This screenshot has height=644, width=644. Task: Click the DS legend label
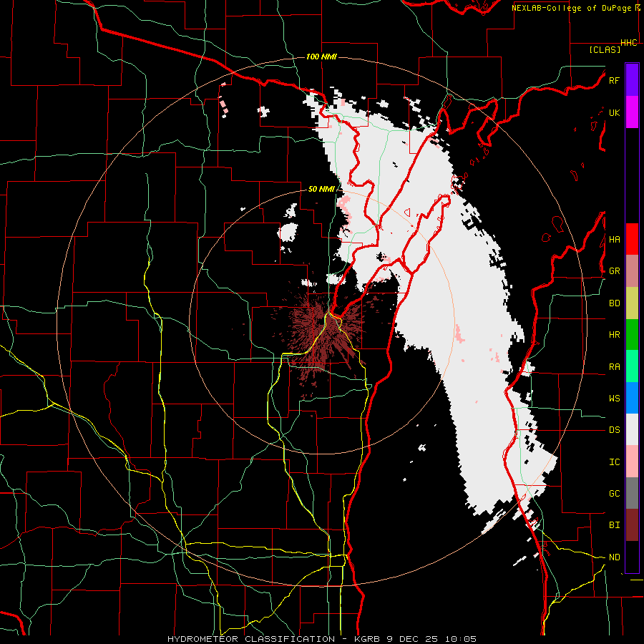[614, 430]
